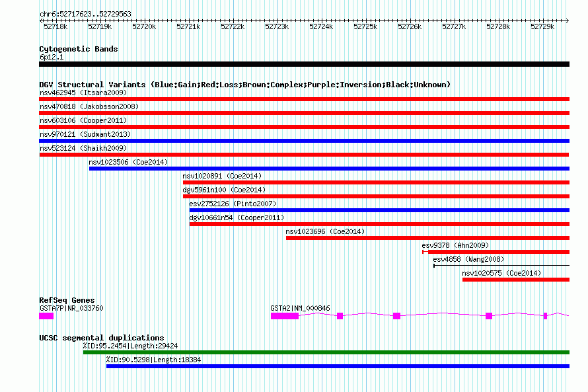
Task: Click the chr6:52717623..52729563 region label
Action: 85,15
